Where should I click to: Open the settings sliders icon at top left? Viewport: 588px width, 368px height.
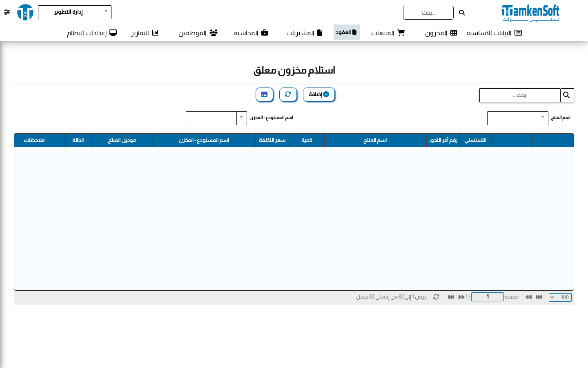[x=7, y=12]
